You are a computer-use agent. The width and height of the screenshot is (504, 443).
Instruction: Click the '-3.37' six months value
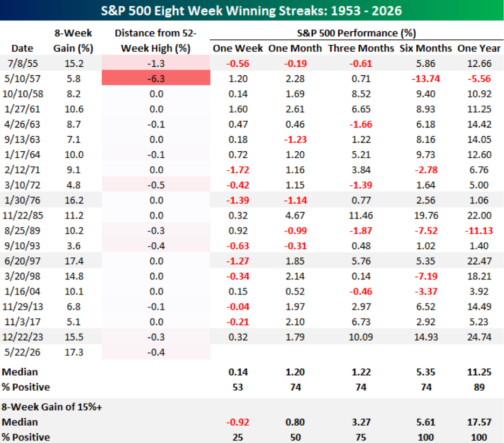coord(426,291)
